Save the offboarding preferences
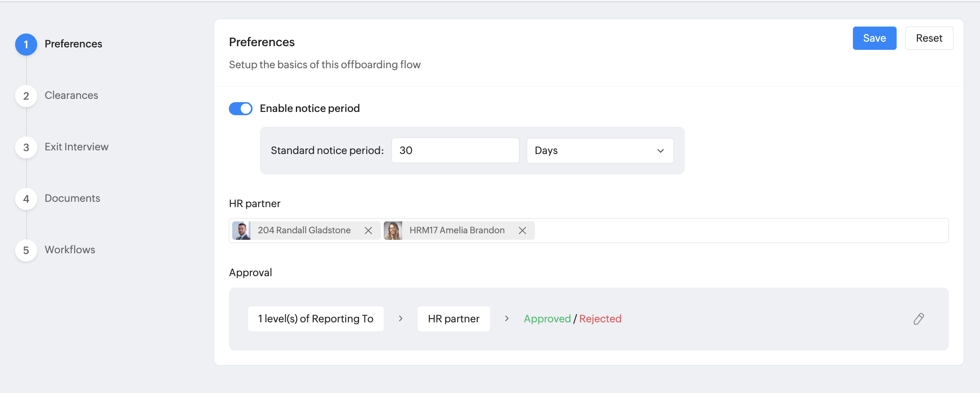 tap(875, 38)
